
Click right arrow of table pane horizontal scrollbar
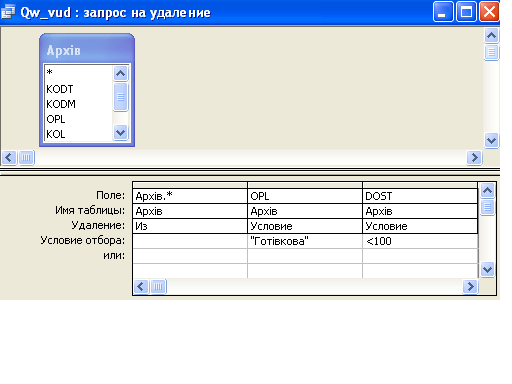474,157
